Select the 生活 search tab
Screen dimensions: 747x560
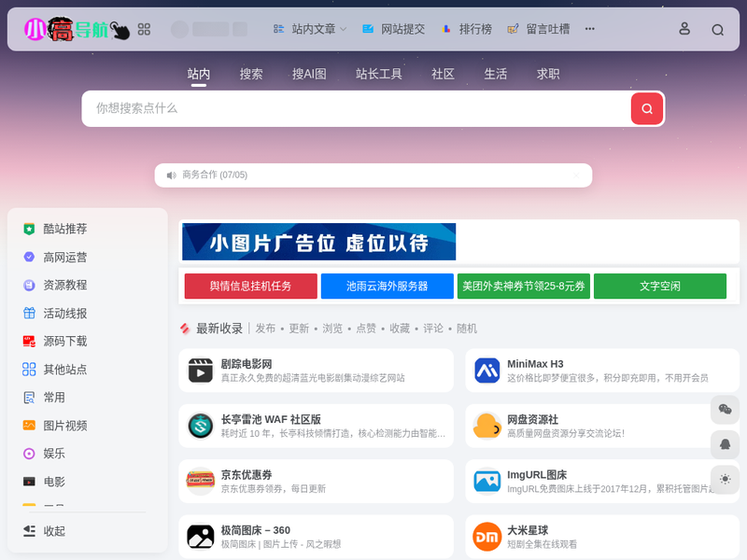tap(496, 74)
